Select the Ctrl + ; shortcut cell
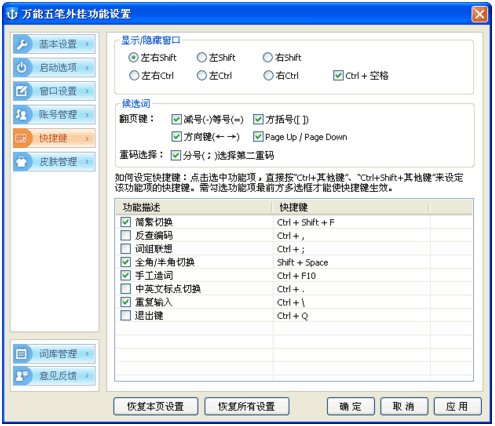This screenshot has height=426, width=495. point(351,249)
